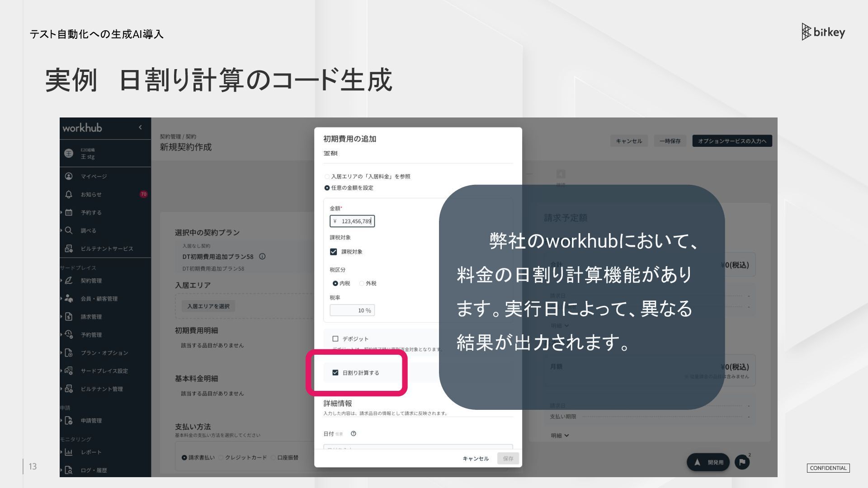
Task: Enable the デポジット checkbox
Action: click(335, 339)
